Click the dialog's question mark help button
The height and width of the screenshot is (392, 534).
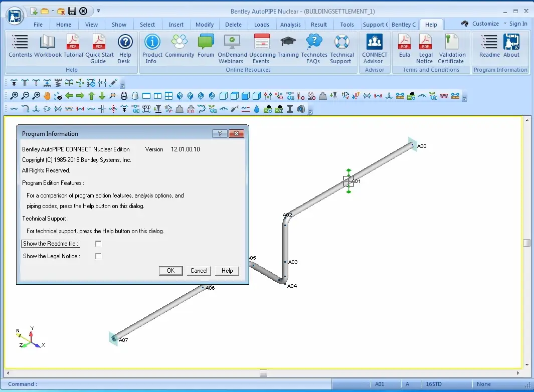(x=220, y=133)
